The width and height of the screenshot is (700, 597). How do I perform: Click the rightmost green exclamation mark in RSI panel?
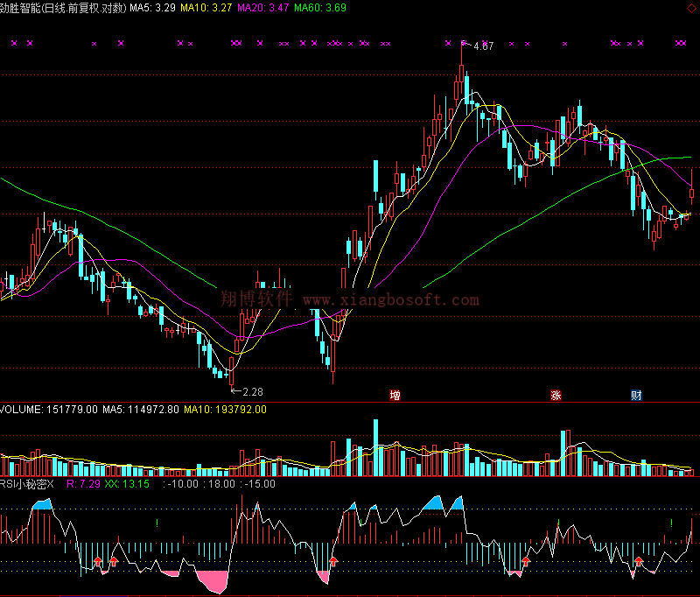click(x=671, y=523)
